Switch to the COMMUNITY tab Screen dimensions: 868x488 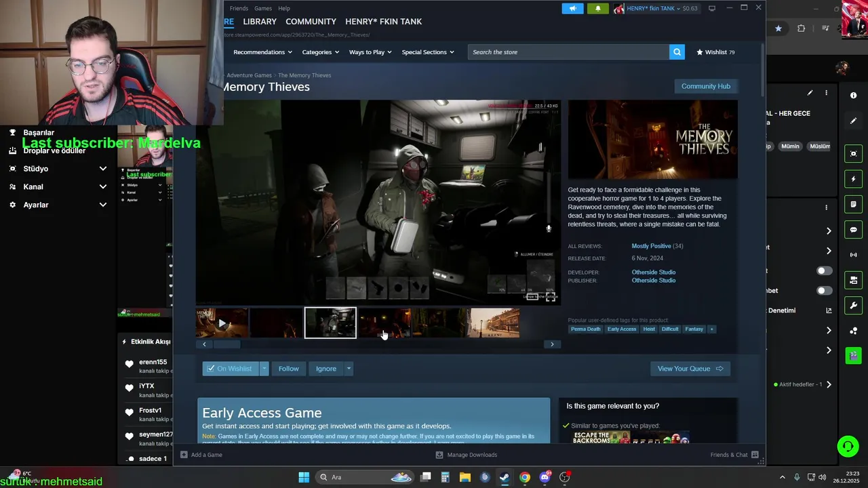pyautogui.click(x=311, y=22)
